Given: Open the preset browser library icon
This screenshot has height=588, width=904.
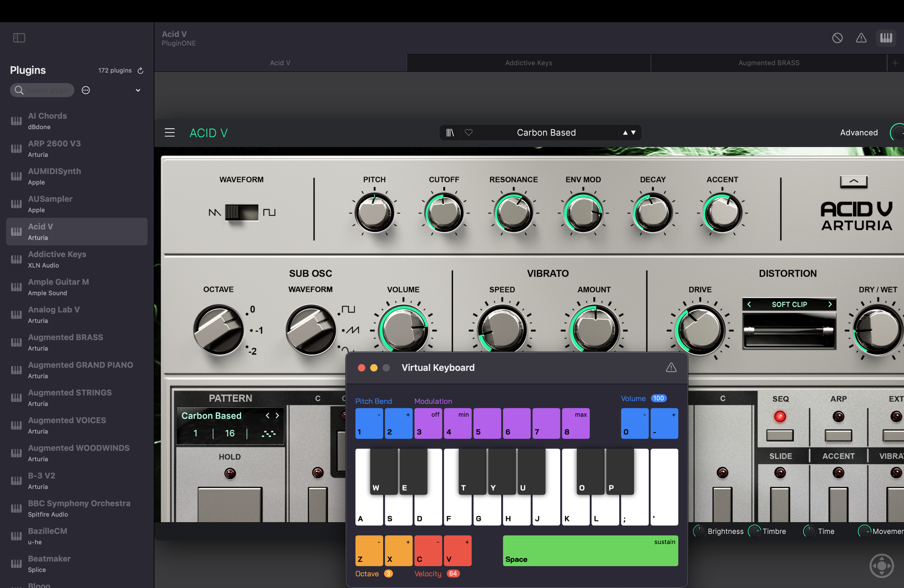Looking at the screenshot, I should 450,133.
